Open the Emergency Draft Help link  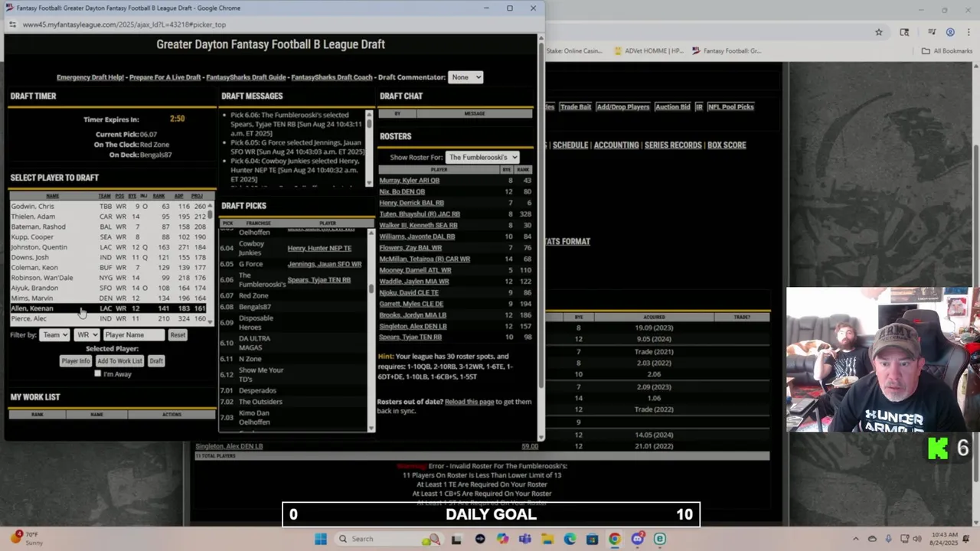[x=90, y=77]
